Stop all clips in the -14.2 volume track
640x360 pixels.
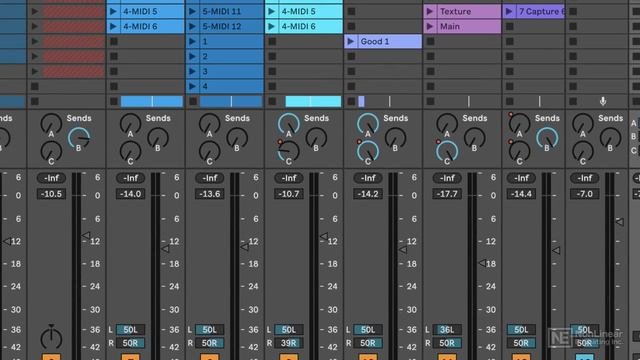351,101
